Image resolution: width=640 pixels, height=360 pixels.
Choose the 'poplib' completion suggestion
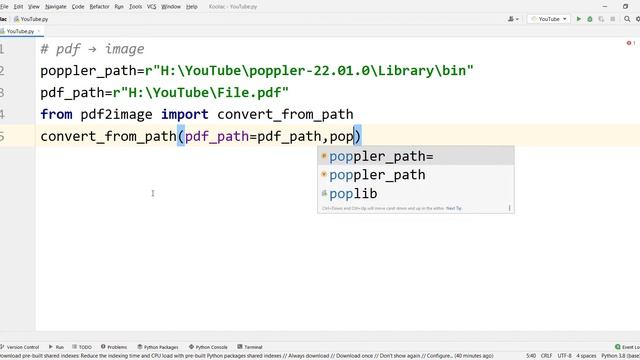pyautogui.click(x=416, y=193)
